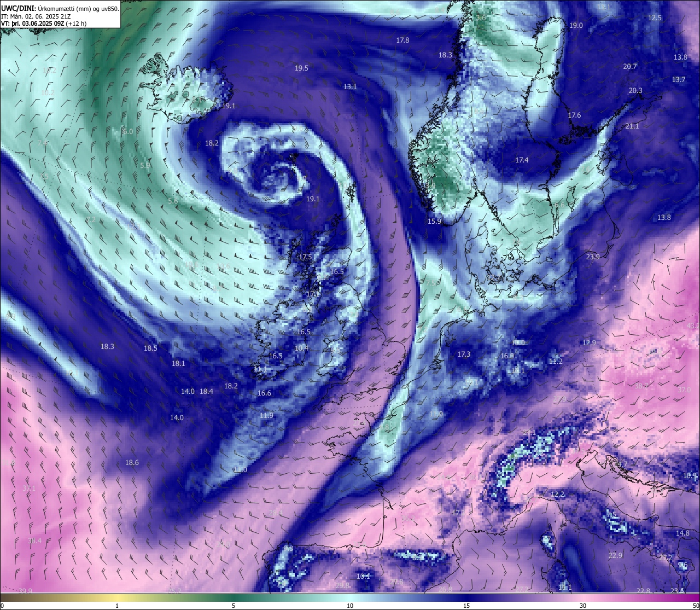The width and height of the screenshot is (700, 610).
Task: Click the 17.5 value over Scotland
Action: pyautogui.click(x=305, y=257)
